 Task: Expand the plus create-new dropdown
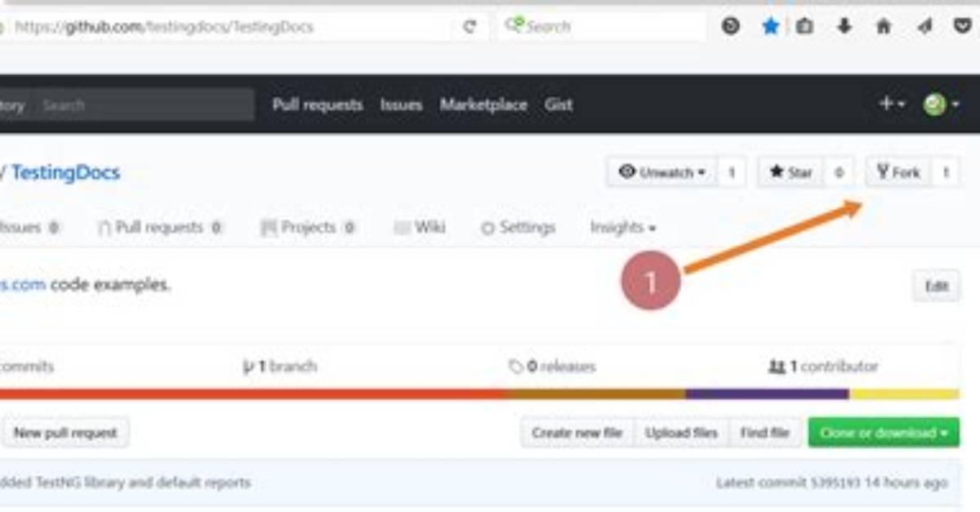[892, 104]
